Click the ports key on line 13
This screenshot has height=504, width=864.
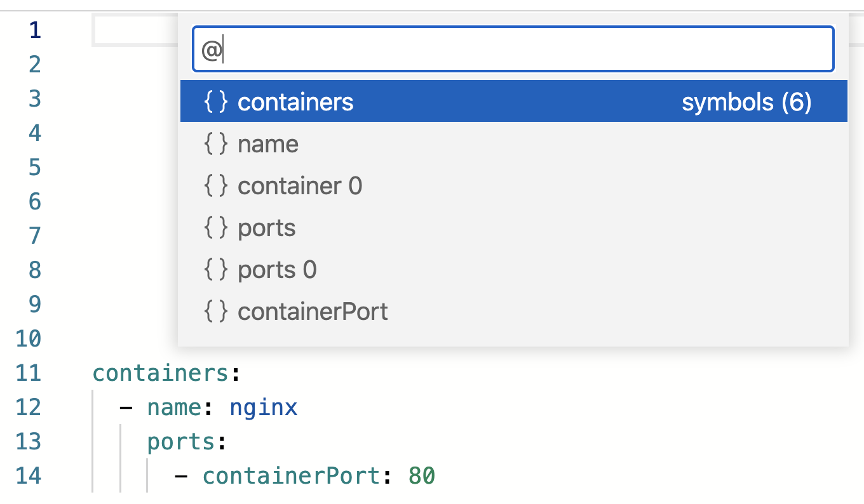point(182,441)
